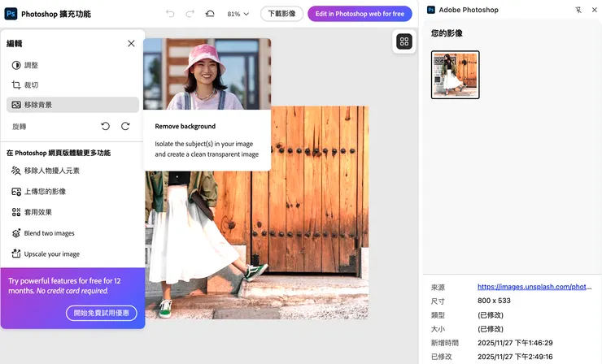Click 在 Photoshop 網頁版體驗更多功能 heading

pyautogui.click(x=59, y=153)
